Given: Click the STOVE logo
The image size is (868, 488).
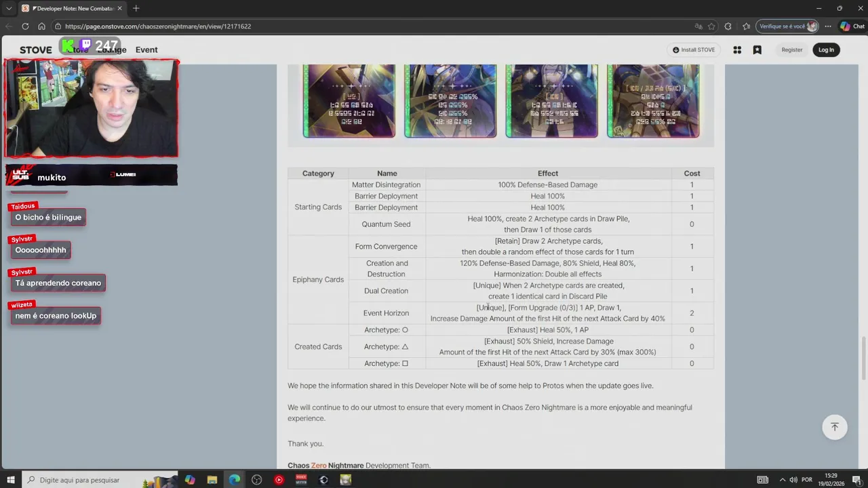Looking at the screenshot, I should pos(35,50).
